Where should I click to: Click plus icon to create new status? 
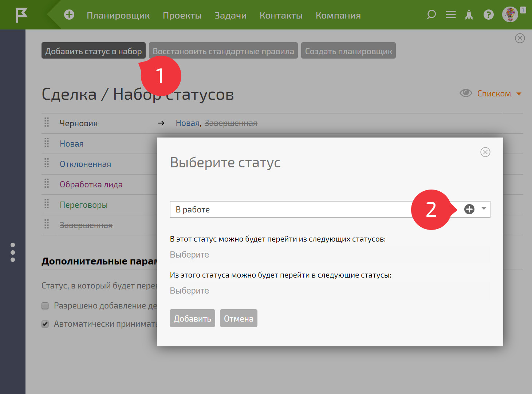coord(469,209)
